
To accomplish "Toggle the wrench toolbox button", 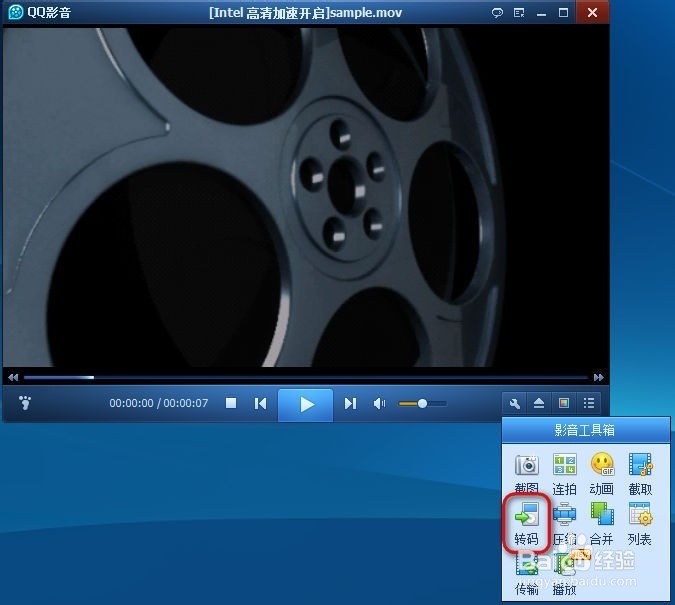I will click(514, 403).
